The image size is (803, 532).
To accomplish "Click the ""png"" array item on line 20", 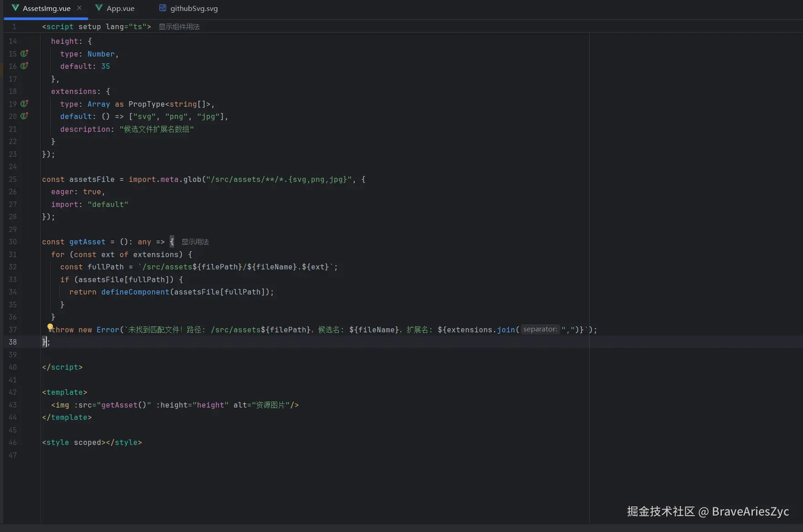I will pos(176,117).
